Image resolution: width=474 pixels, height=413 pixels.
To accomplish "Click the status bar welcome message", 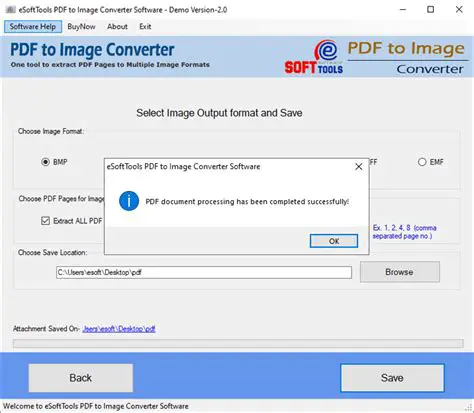I will click(x=96, y=406).
